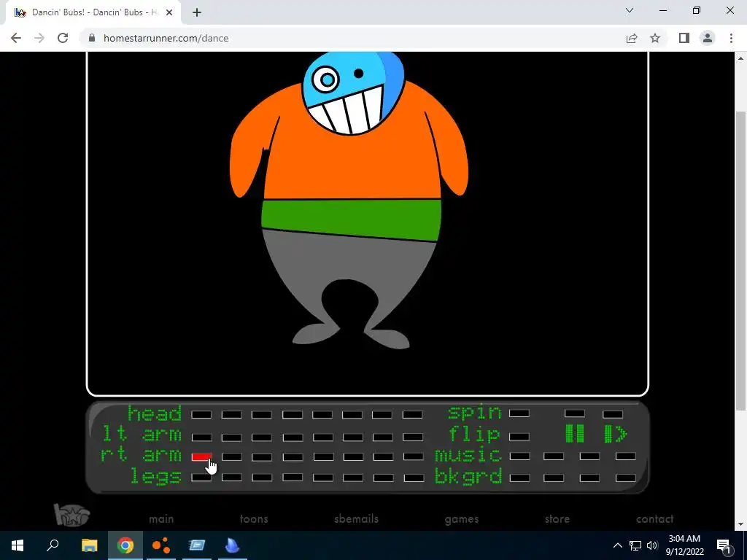Open the sbemails link
747x560 pixels.
[356, 519]
